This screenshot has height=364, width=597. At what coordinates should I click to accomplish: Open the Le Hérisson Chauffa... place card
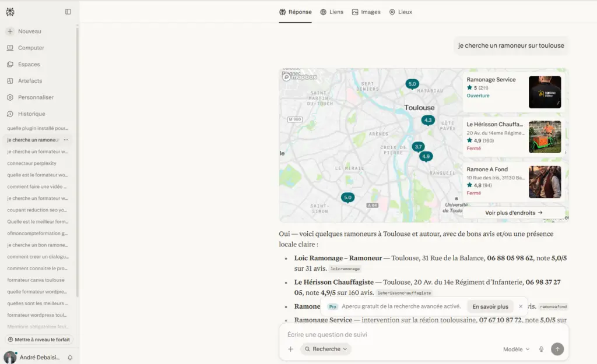pos(514,137)
